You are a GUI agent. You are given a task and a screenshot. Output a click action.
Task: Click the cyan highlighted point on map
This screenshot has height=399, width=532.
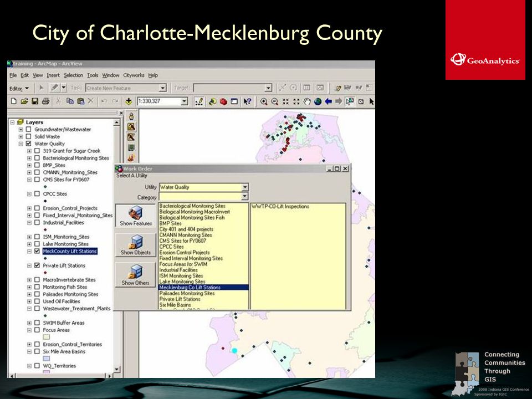[x=234, y=350]
